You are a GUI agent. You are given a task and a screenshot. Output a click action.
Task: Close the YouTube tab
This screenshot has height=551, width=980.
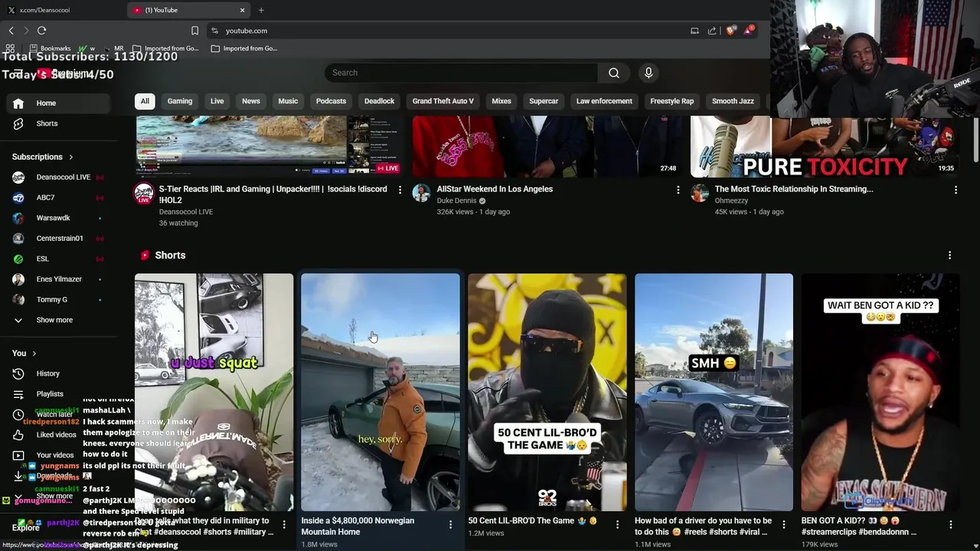(243, 10)
